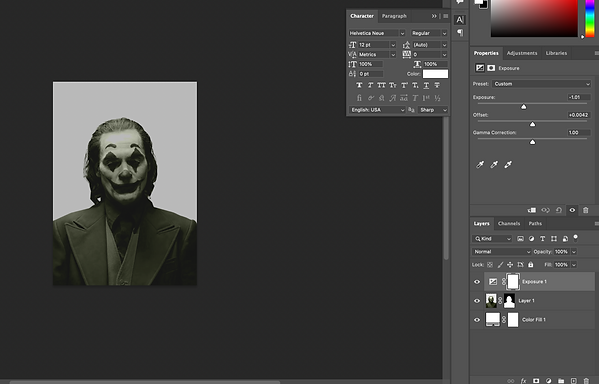599x384 pixels.
Task: Open the Opacity slider dropdown
Action: point(574,252)
